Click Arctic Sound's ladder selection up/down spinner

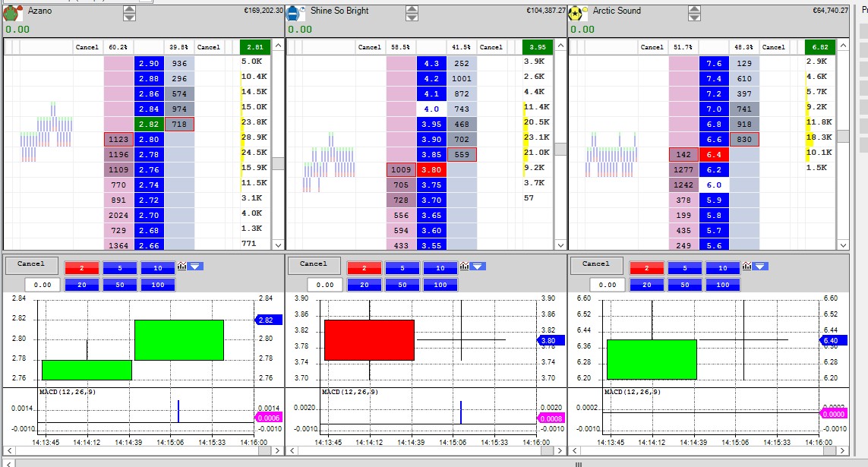coord(694,13)
